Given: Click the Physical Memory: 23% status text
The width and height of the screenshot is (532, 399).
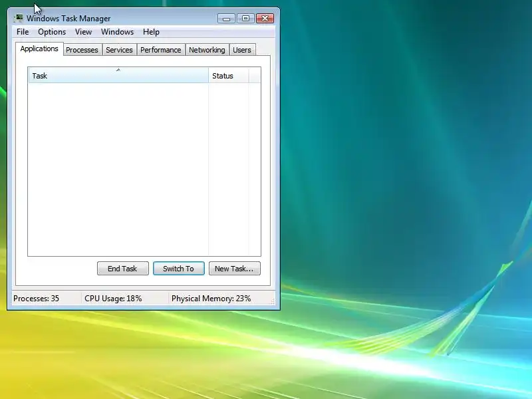Looking at the screenshot, I should pos(211,299).
